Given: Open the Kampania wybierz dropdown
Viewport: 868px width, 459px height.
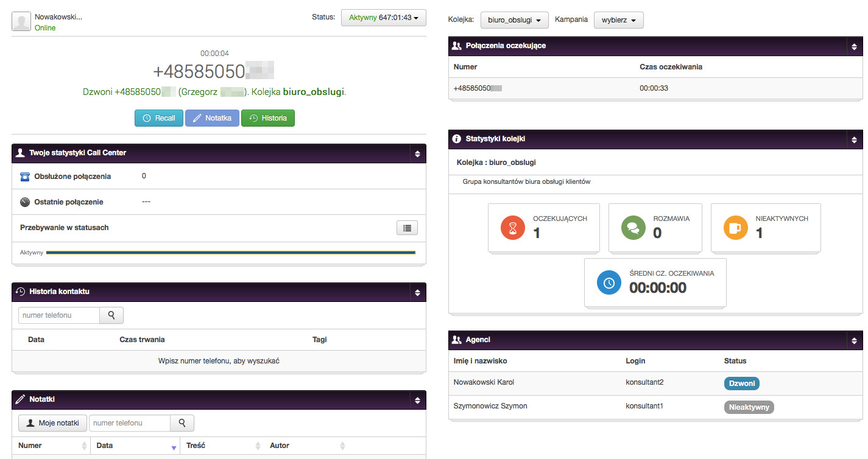Looking at the screenshot, I should click(x=618, y=20).
